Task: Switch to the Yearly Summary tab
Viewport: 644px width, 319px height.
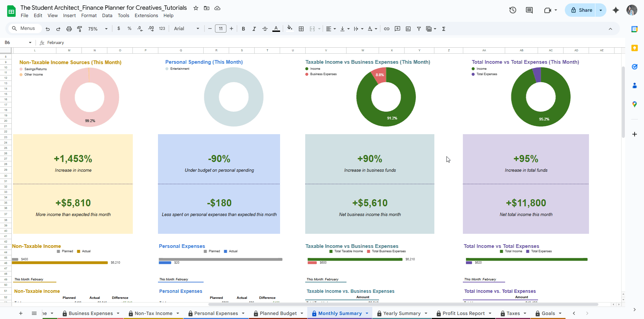Action: tap(402, 313)
